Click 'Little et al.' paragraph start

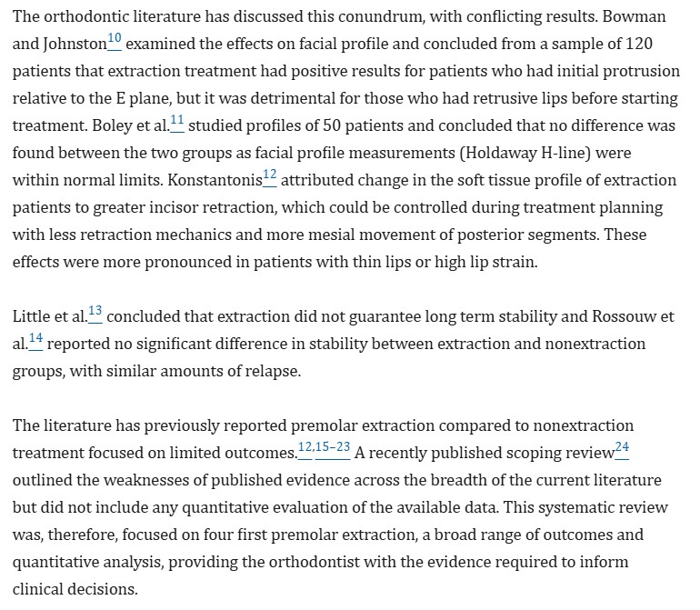(x=50, y=316)
